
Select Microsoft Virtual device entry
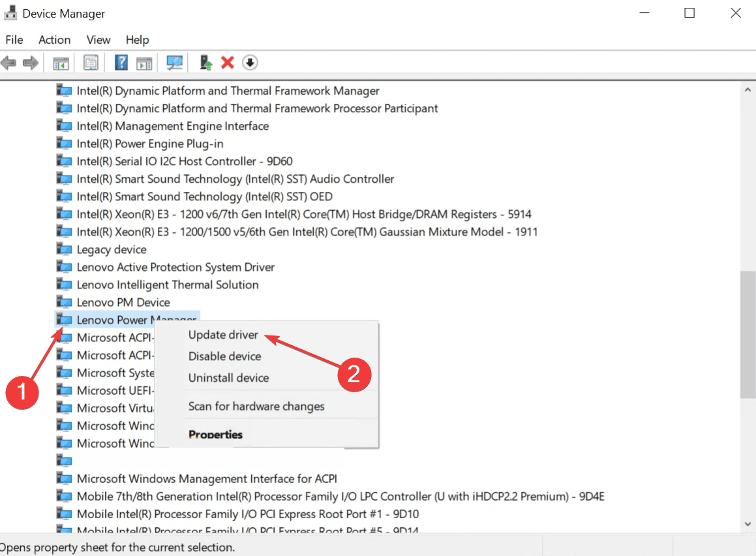click(x=115, y=408)
